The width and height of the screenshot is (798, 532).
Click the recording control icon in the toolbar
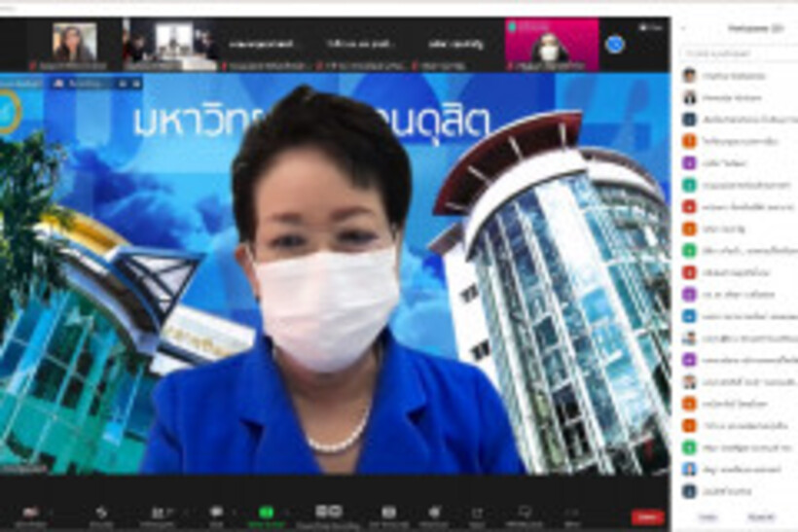tap(328, 512)
